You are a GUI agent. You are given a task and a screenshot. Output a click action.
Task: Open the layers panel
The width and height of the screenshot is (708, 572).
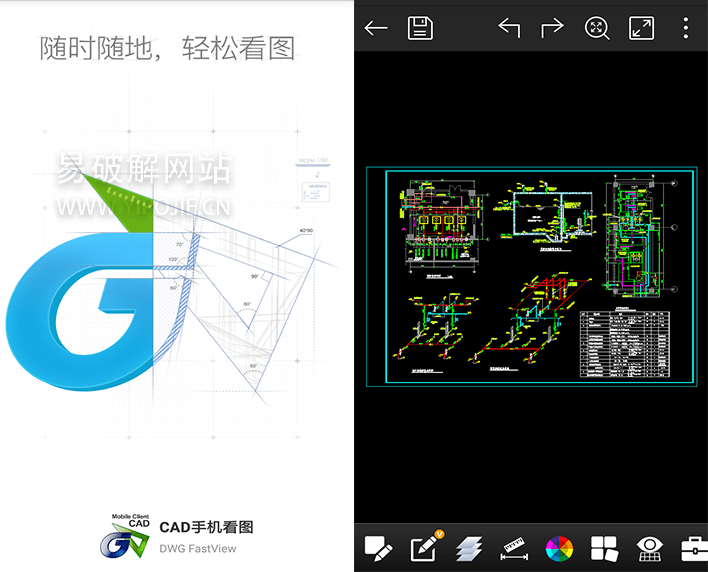click(469, 548)
